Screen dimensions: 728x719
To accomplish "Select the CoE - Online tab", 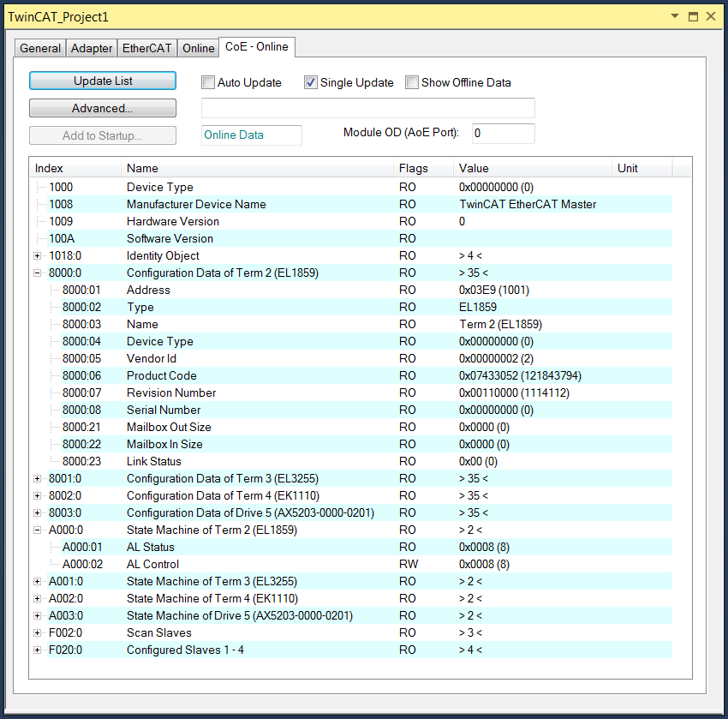I will [257, 47].
